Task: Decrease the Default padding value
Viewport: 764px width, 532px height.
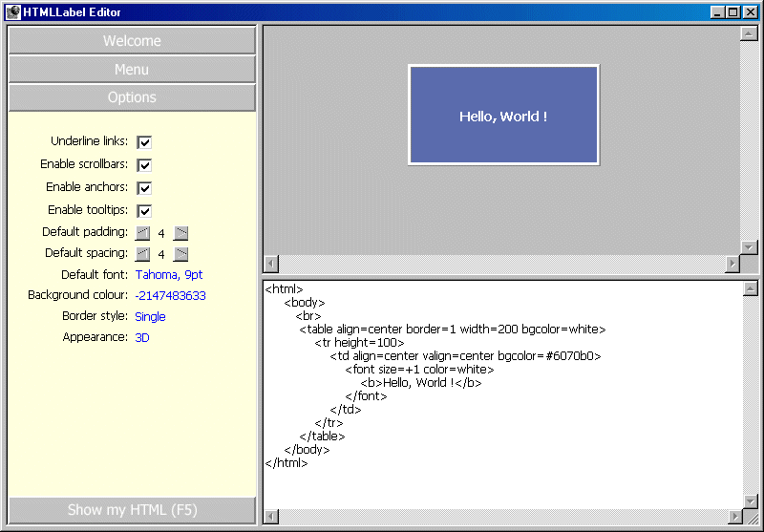Action: pyautogui.click(x=142, y=233)
